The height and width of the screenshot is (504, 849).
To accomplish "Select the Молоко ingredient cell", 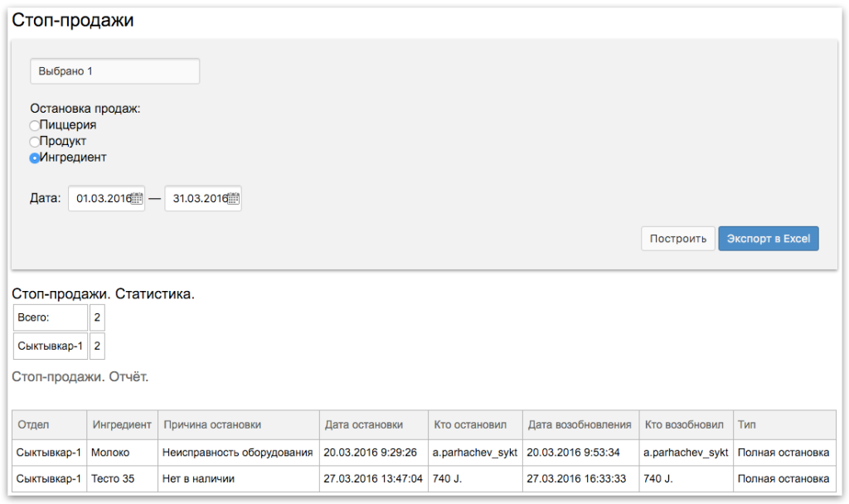I will 122,453.
